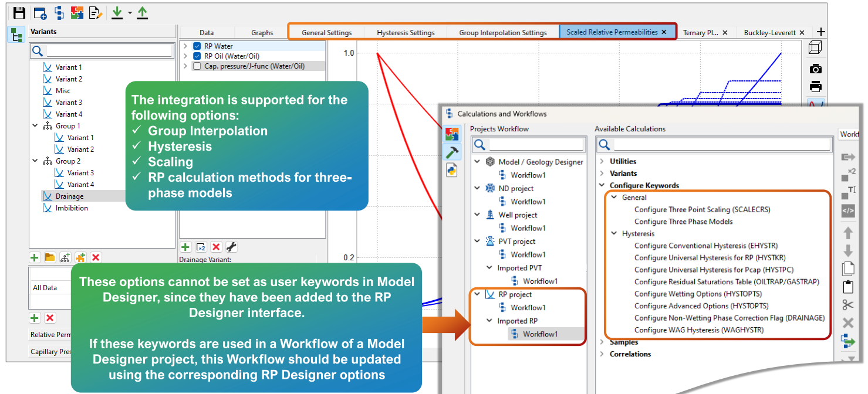Viewport: 868px width, 394px height.
Task: Click the Variants search field
Action: pos(109,51)
